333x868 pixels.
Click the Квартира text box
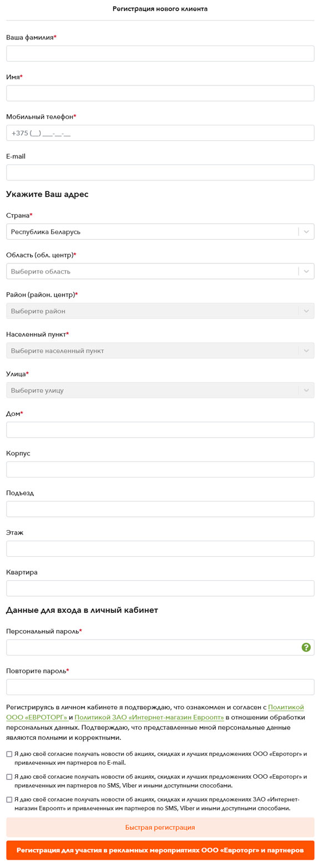(160, 588)
